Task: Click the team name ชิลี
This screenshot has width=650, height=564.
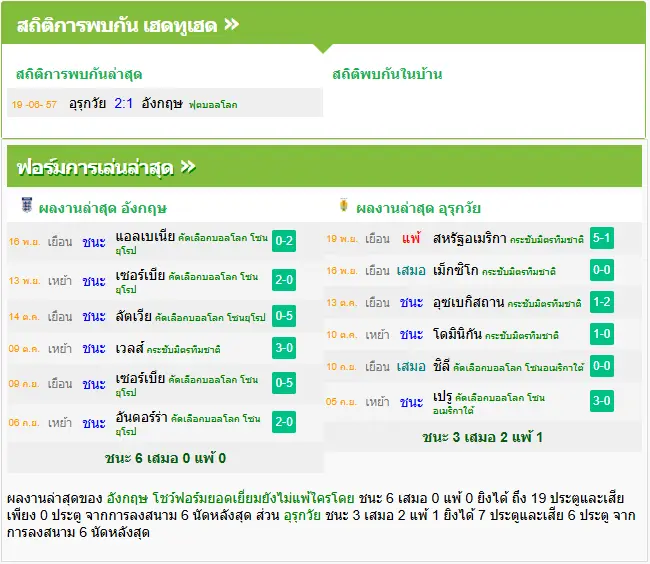Action: point(441,366)
